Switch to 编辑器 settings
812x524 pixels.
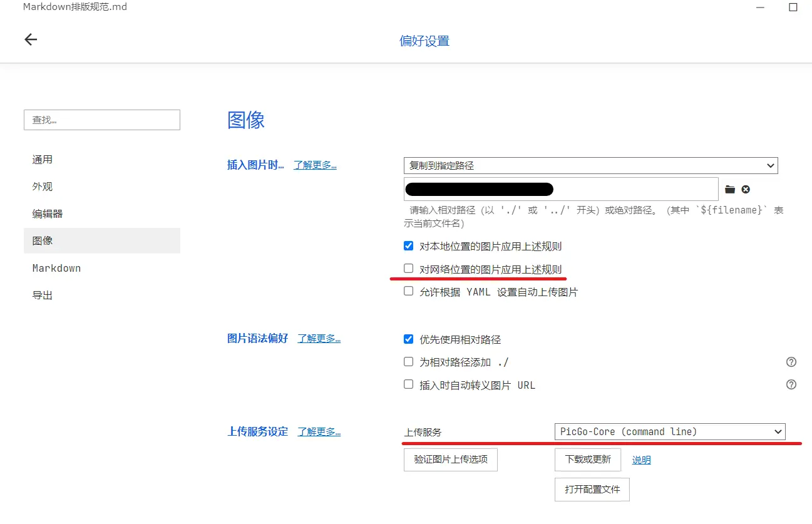[x=102, y=213]
